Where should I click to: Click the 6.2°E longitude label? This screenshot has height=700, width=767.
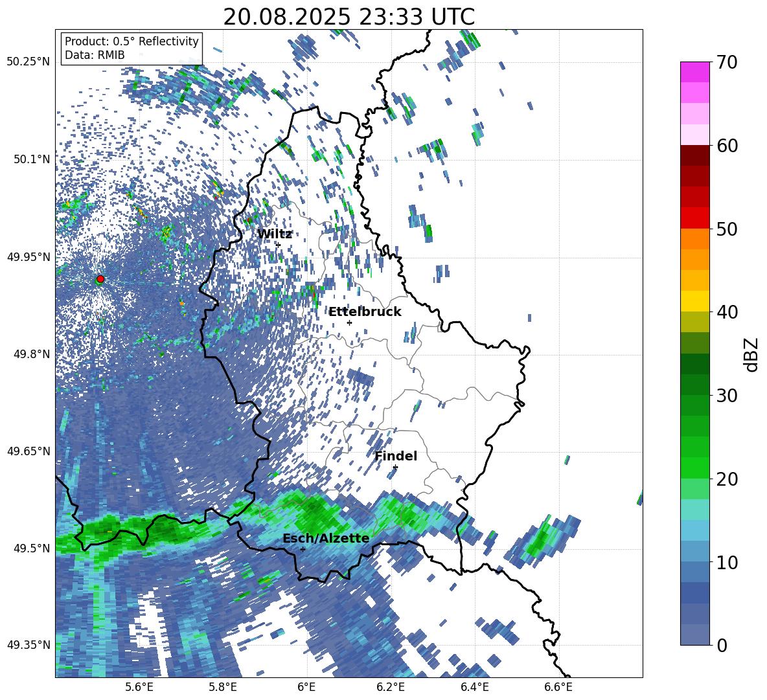[391, 687]
